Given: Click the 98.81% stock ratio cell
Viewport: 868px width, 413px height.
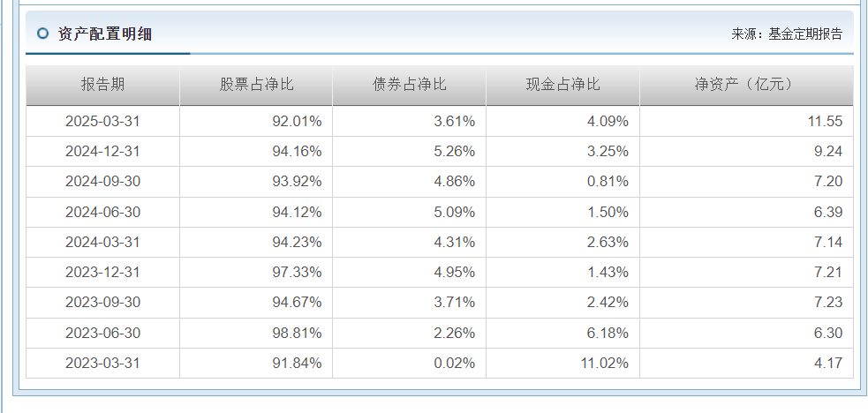Looking at the screenshot, I should click(297, 333).
